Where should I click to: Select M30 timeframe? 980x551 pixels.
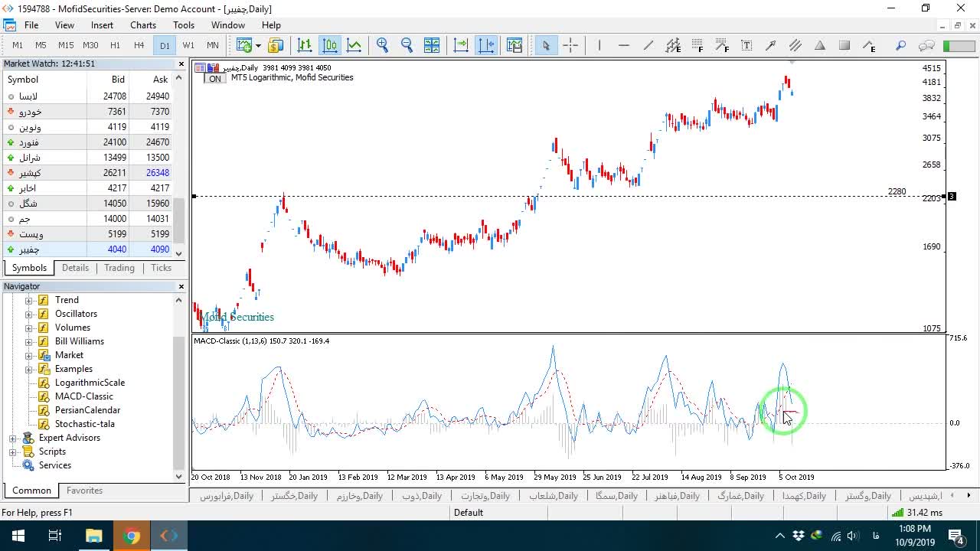[x=90, y=45]
